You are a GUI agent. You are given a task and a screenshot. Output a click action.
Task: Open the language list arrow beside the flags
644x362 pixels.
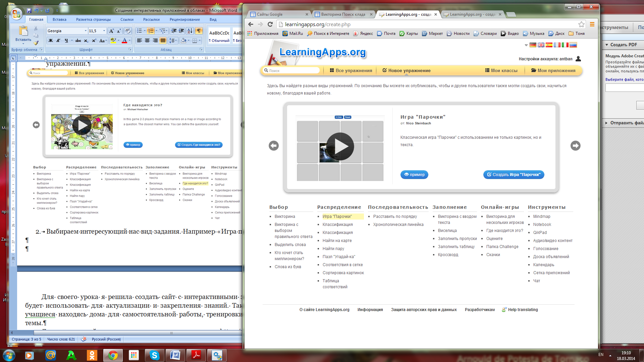click(x=526, y=45)
